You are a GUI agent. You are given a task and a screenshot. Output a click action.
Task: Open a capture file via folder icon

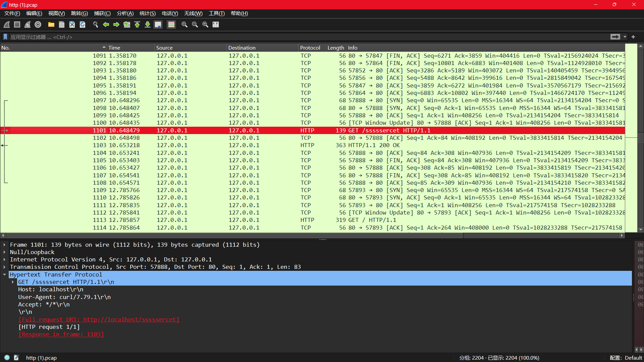pos(51,24)
